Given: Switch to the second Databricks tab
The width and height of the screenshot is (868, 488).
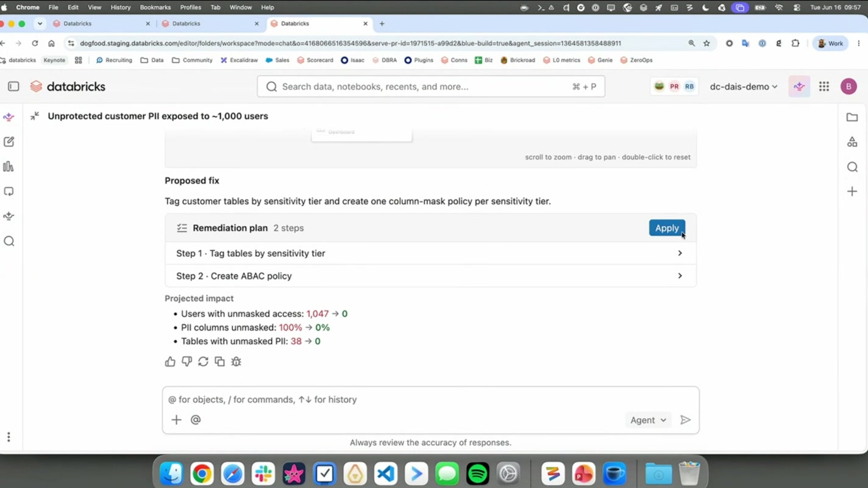Looking at the screenshot, I should [x=210, y=24].
